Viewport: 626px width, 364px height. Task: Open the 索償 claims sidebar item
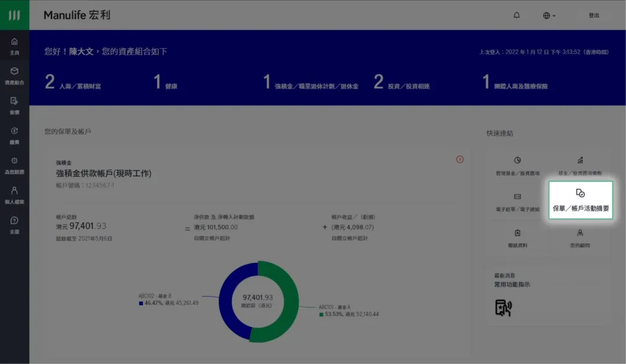14,105
